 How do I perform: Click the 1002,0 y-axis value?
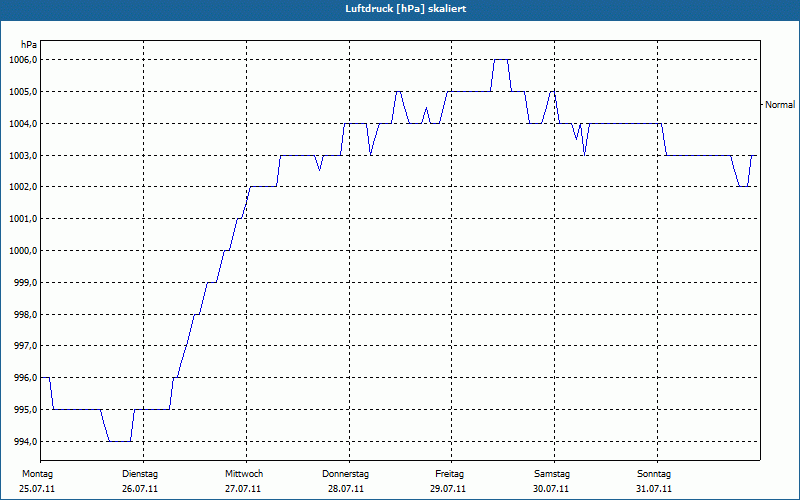point(23,187)
